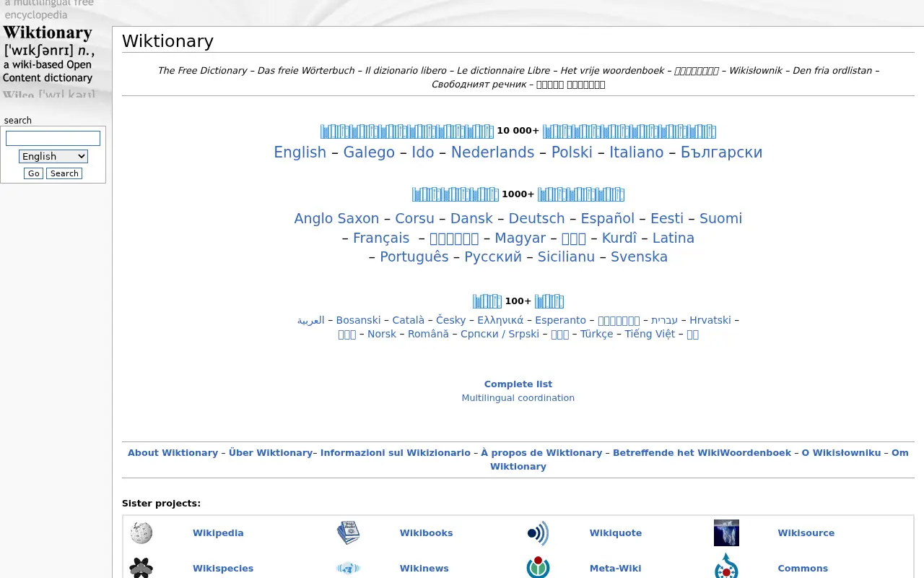
Task: Open the Informazioni sul Wikizionario link
Action: tap(396, 453)
